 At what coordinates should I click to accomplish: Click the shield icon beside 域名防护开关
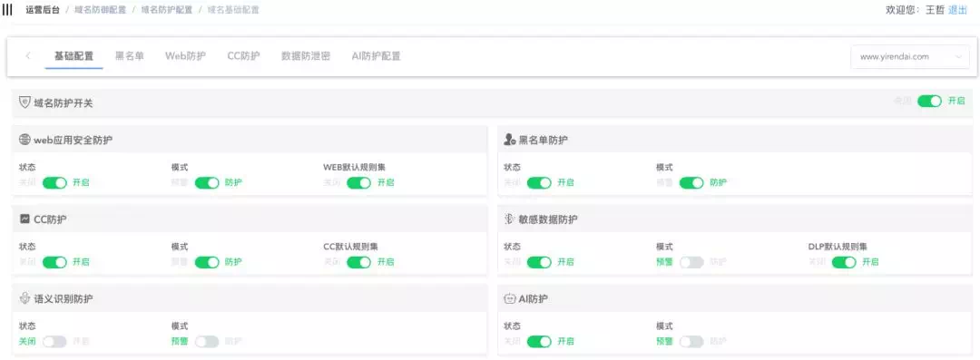pos(25,102)
